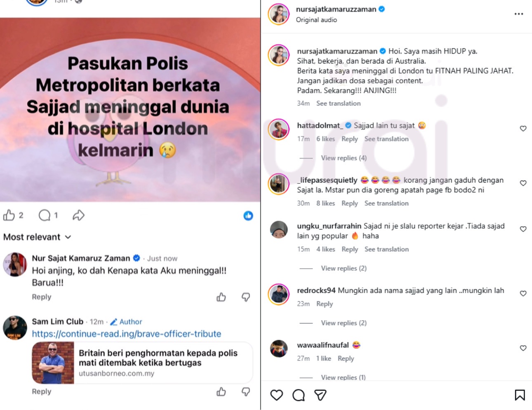
Task: Share the Facebook post using arrow icon
Action: click(78, 215)
